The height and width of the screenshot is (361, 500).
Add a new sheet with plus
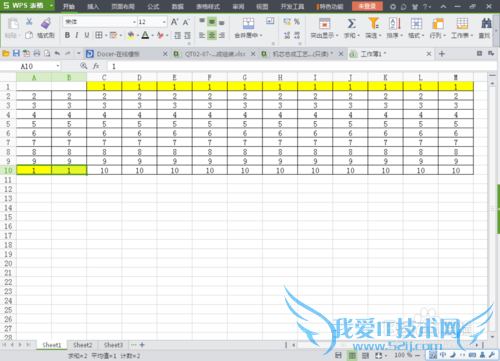[142, 345]
